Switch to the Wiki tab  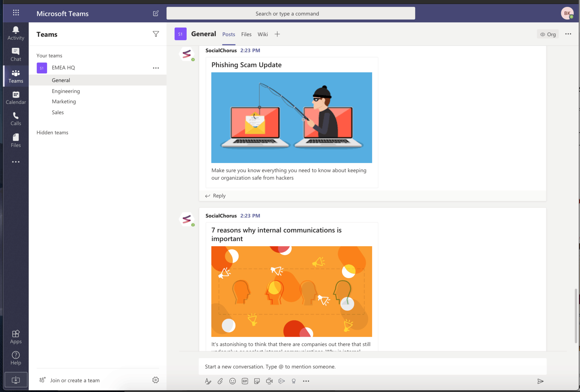pos(263,34)
